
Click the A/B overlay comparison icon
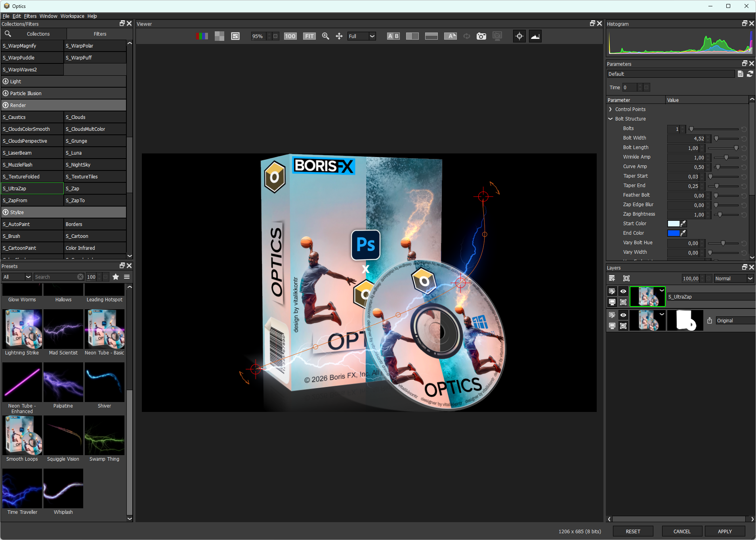coord(451,36)
